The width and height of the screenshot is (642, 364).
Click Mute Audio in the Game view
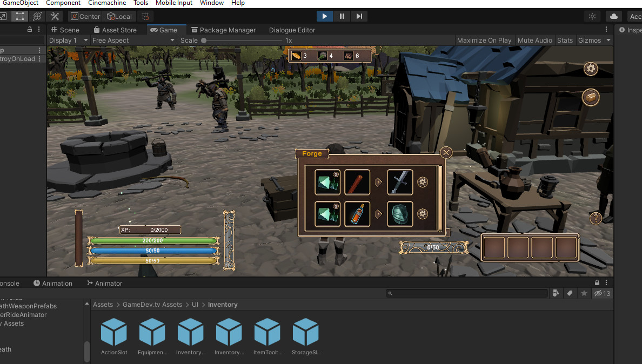pos(534,40)
